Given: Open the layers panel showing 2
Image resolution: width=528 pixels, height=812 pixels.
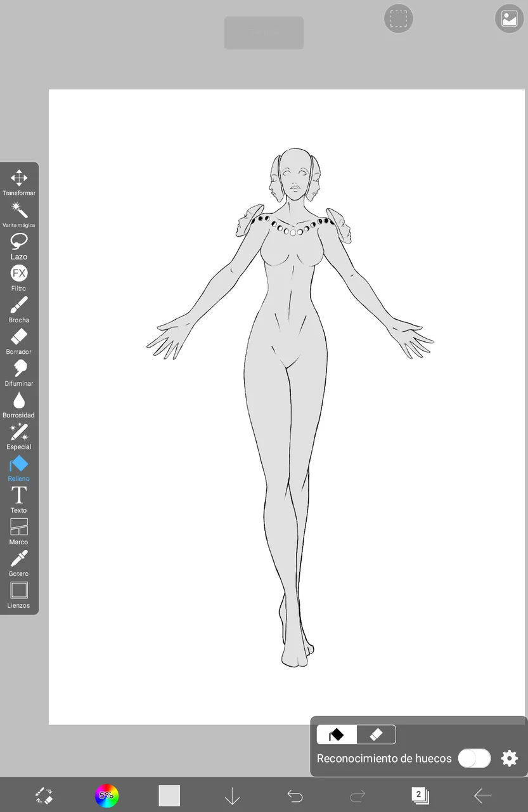Looking at the screenshot, I should coord(420,796).
